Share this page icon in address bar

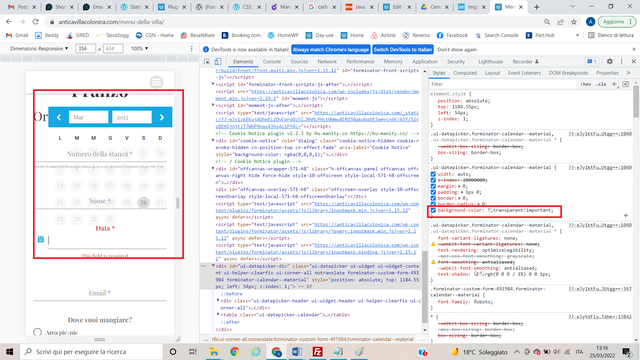560,22
